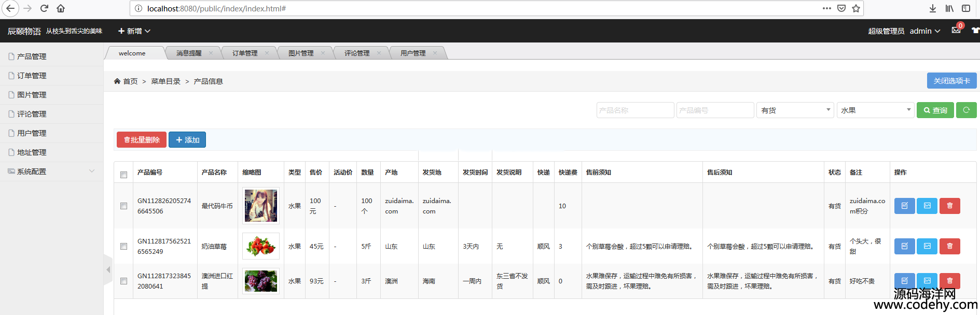Click the 产品名称 search input field

pos(635,110)
